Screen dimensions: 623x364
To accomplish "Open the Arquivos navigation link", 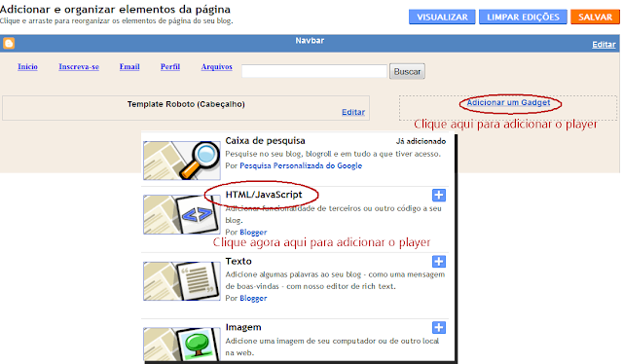I will (216, 67).
